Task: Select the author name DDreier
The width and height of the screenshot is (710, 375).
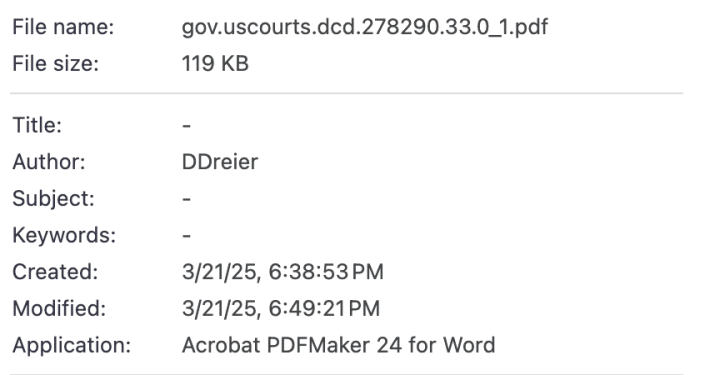Action: click(x=220, y=162)
